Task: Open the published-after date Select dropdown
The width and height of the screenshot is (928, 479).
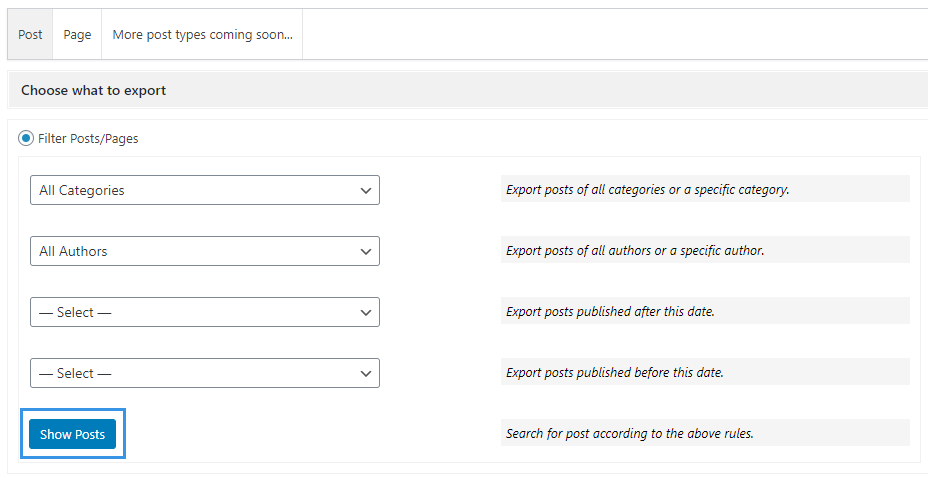Action: [205, 312]
